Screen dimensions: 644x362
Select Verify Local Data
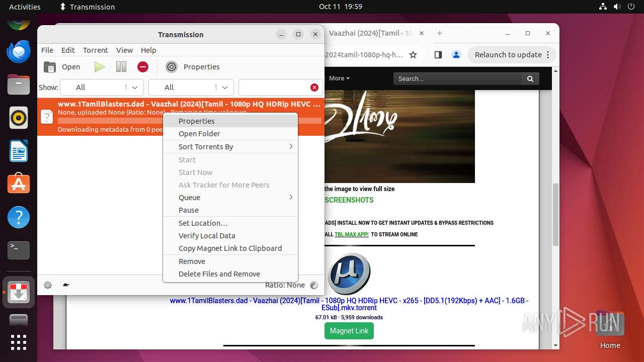230,236
